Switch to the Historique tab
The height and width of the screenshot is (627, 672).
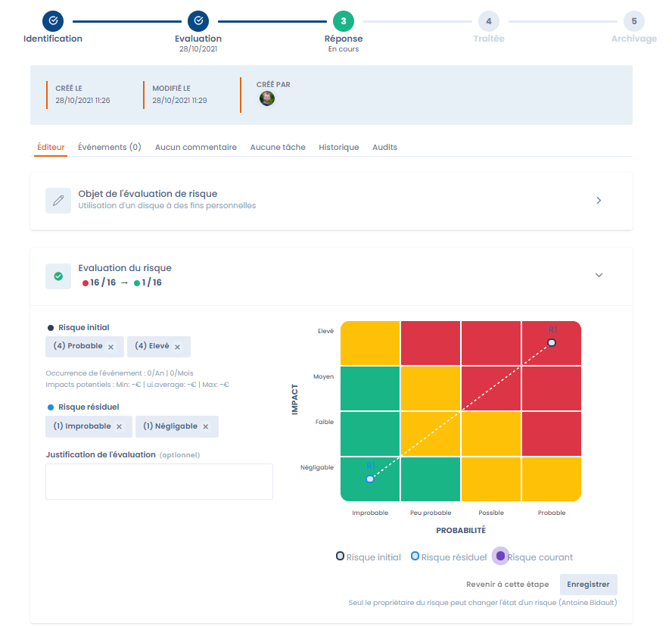pos(338,147)
